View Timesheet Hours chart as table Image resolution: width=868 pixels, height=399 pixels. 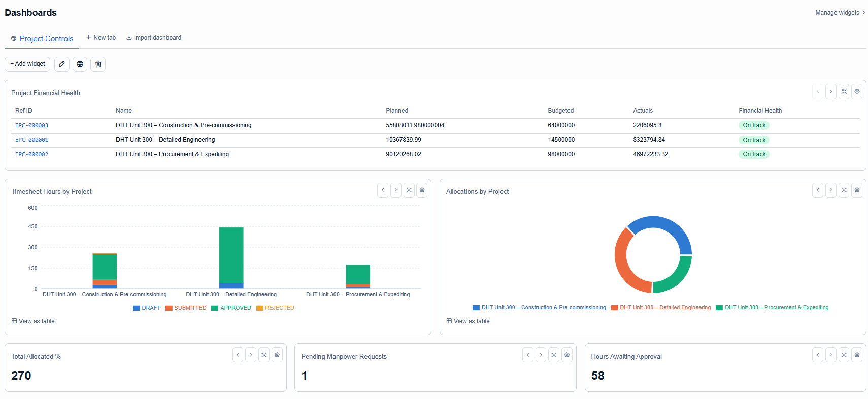coord(33,321)
